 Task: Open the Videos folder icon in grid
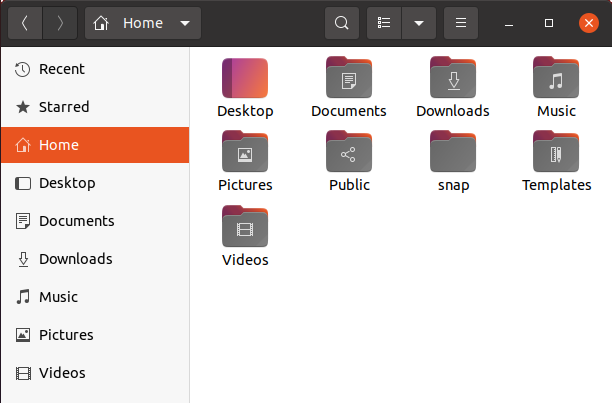245,227
